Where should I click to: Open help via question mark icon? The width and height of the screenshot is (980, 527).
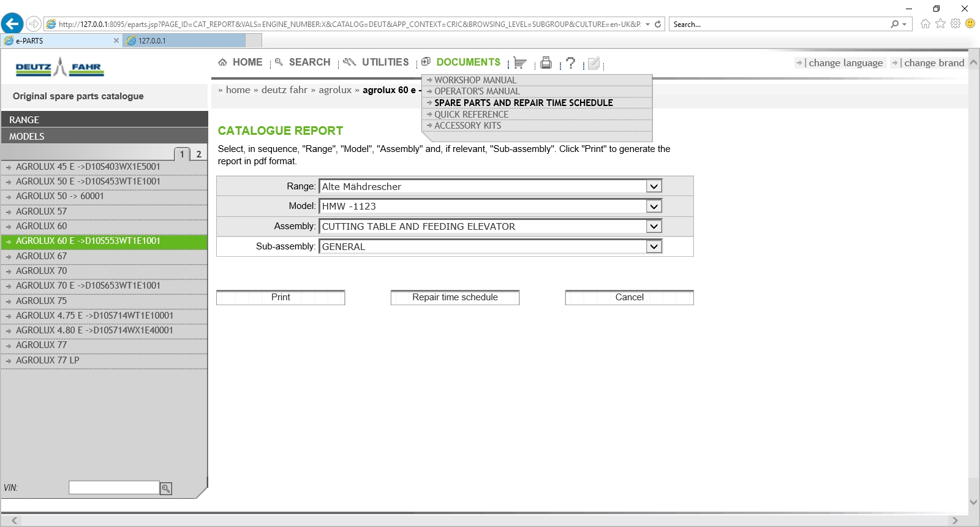click(570, 63)
